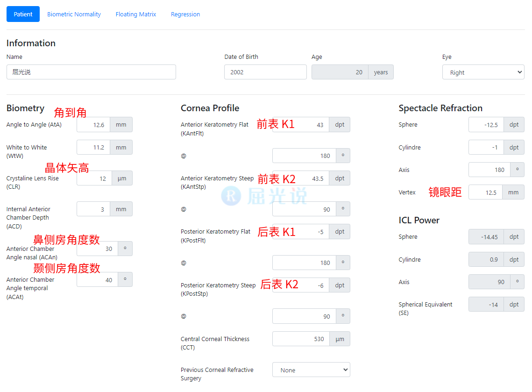Image resolution: width=532 pixels, height=392 pixels.
Task: Click the Spectacle Refraction Sphere input
Action: tap(486, 125)
